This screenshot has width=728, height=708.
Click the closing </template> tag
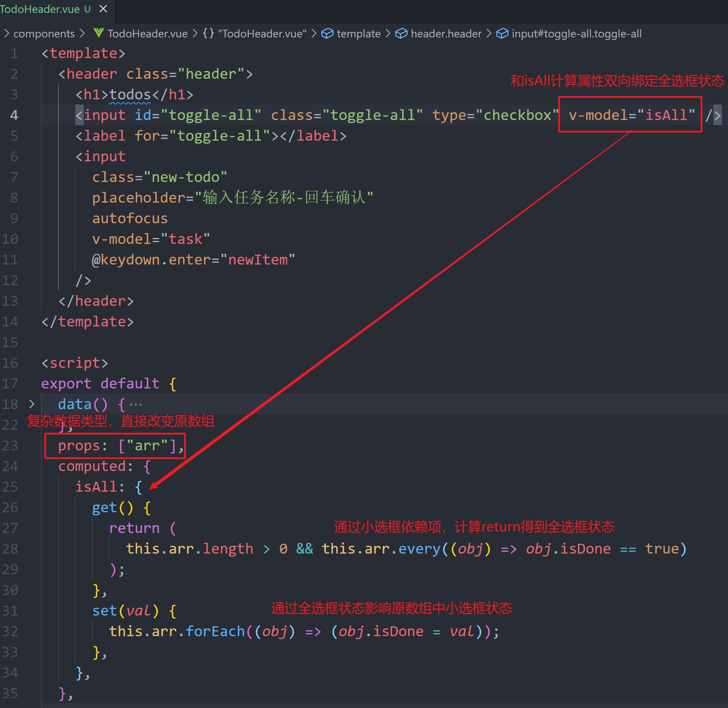click(x=87, y=322)
